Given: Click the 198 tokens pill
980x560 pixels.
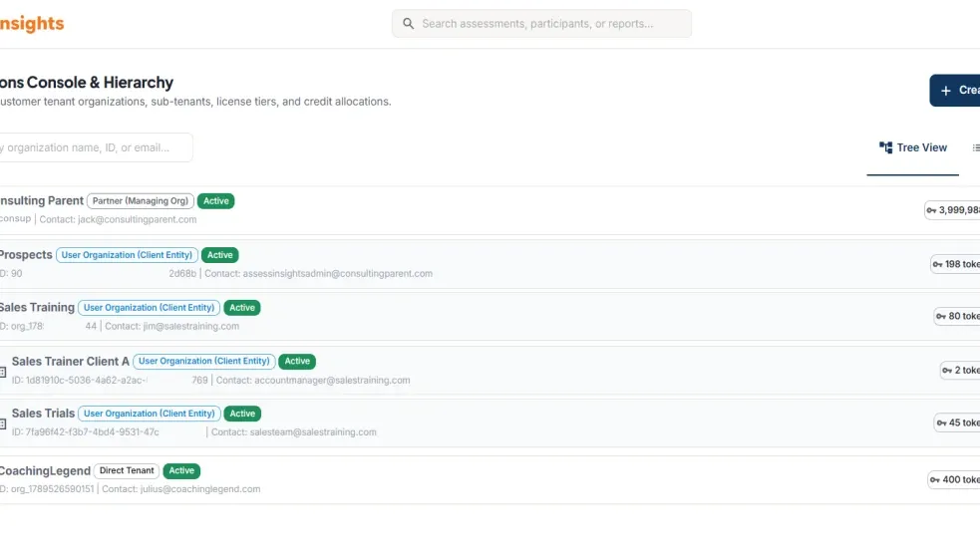Looking at the screenshot, I should point(956,264).
